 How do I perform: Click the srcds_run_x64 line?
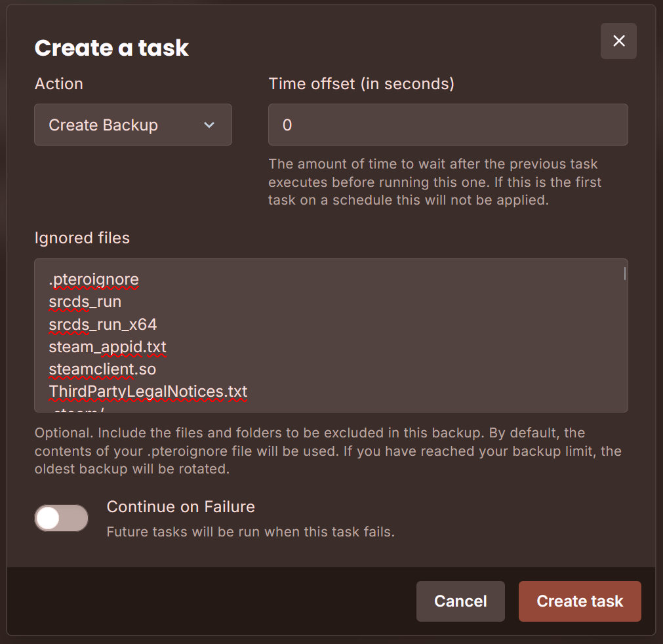103,324
